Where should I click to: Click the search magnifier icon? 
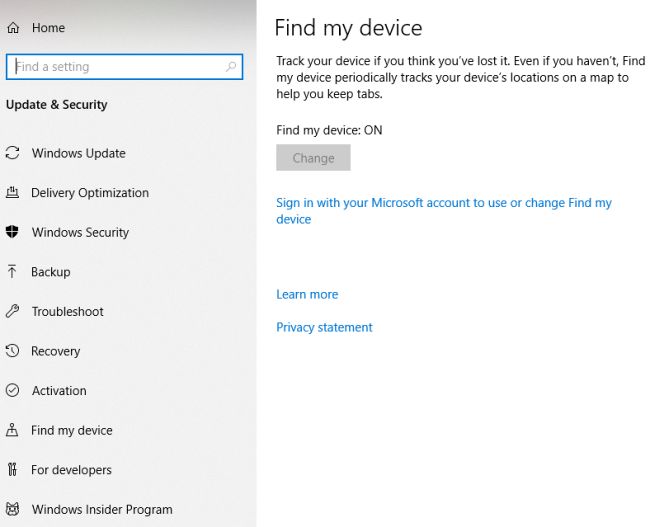pos(230,66)
